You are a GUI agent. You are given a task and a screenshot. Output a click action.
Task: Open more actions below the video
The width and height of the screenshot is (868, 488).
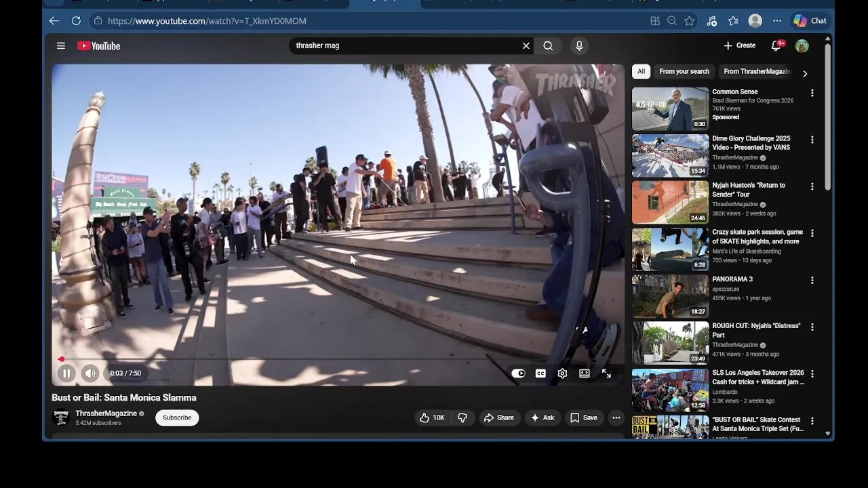(x=616, y=418)
